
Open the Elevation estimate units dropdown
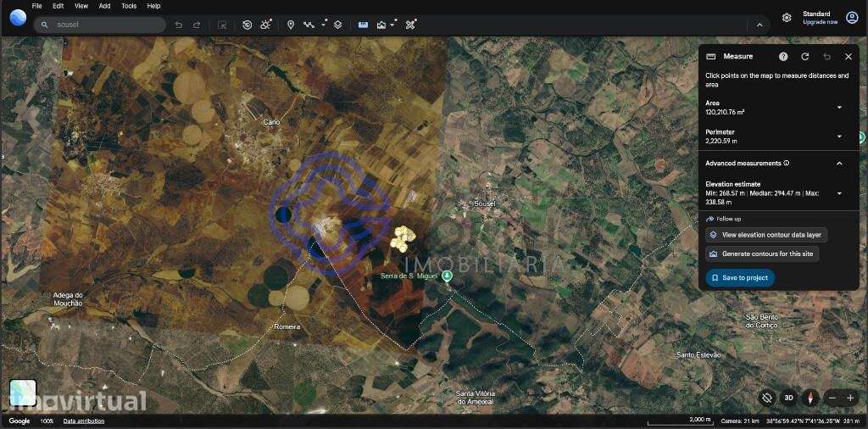point(839,193)
